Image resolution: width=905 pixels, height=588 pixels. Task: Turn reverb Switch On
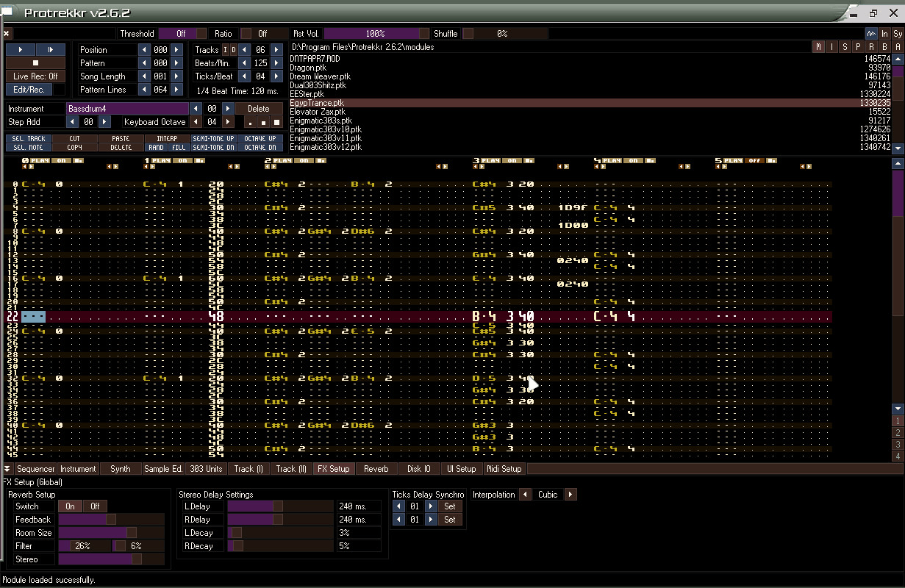pyautogui.click(x=70, y=506)
